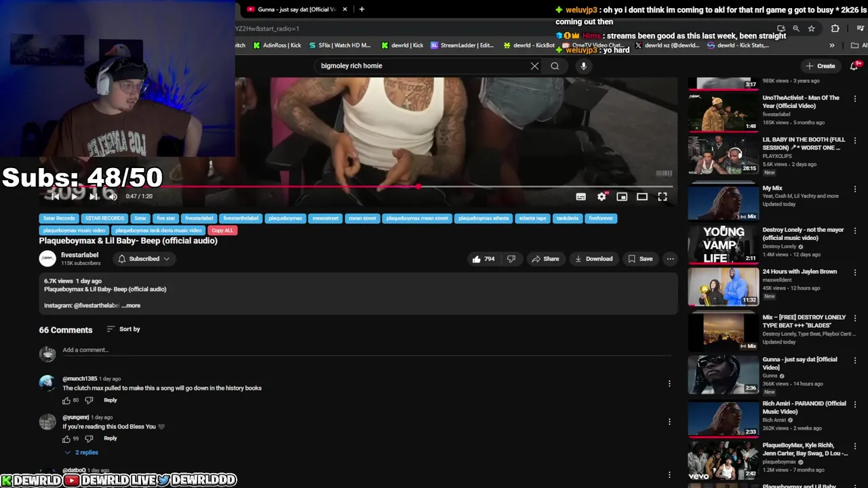Image resolution: width=868 pixels, height=488 pixels.
Task: Click the 'Copy ALL' tags button
Action: pyautogui.click(x=222, y=230)
